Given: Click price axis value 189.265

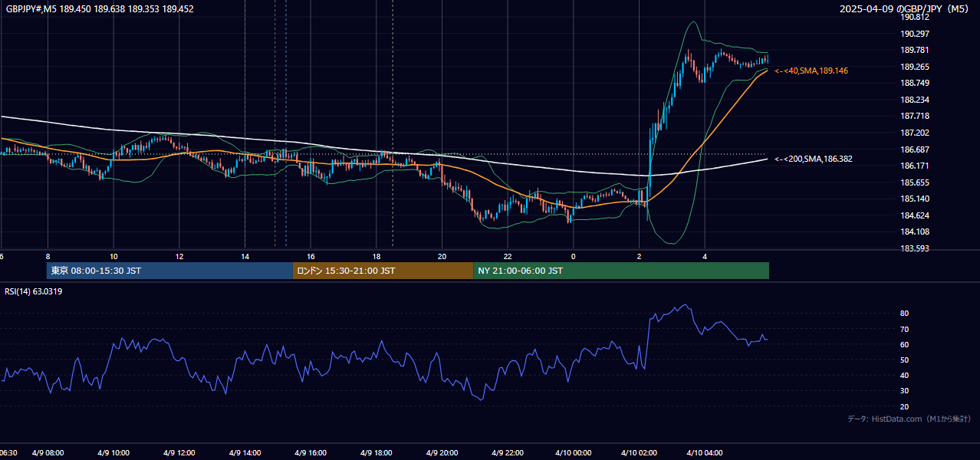Looking at the screenshot, I should (915, 67).
